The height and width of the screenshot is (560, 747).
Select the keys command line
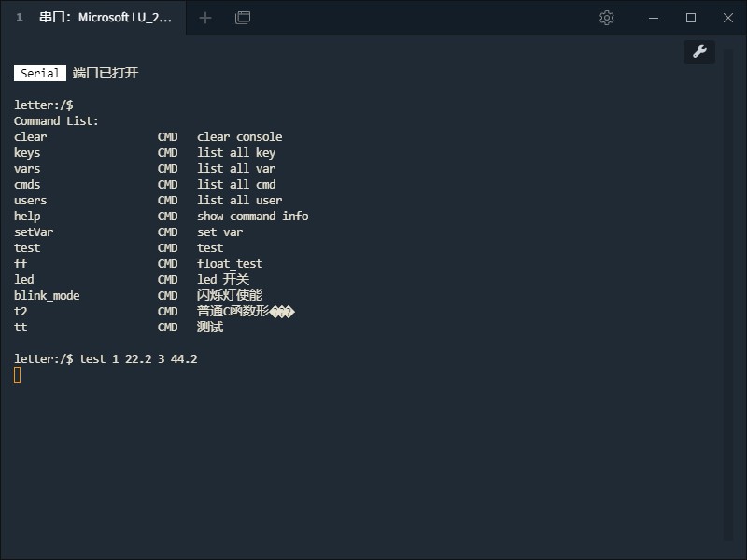(x=27, y=152)
